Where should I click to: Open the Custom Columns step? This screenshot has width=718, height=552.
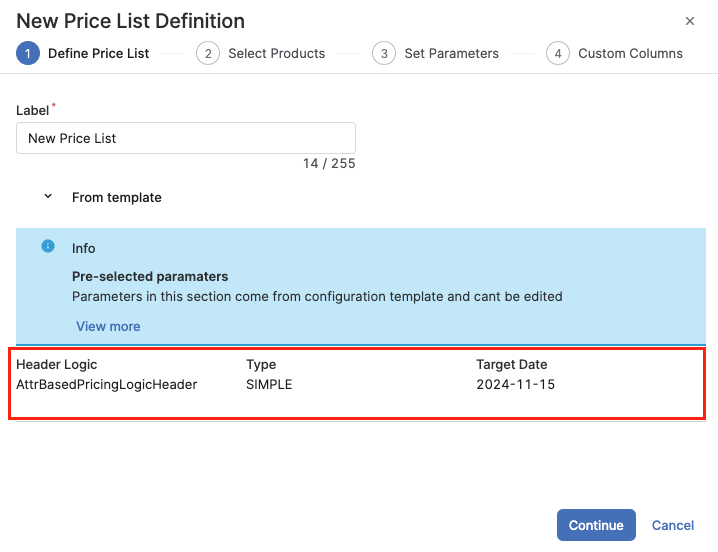tap(630, 53)
